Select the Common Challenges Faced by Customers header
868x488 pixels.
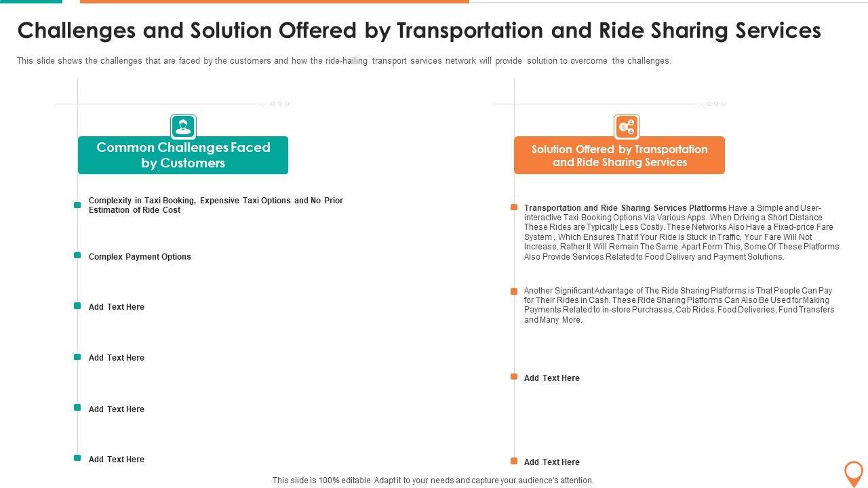(x=183, y=155)
